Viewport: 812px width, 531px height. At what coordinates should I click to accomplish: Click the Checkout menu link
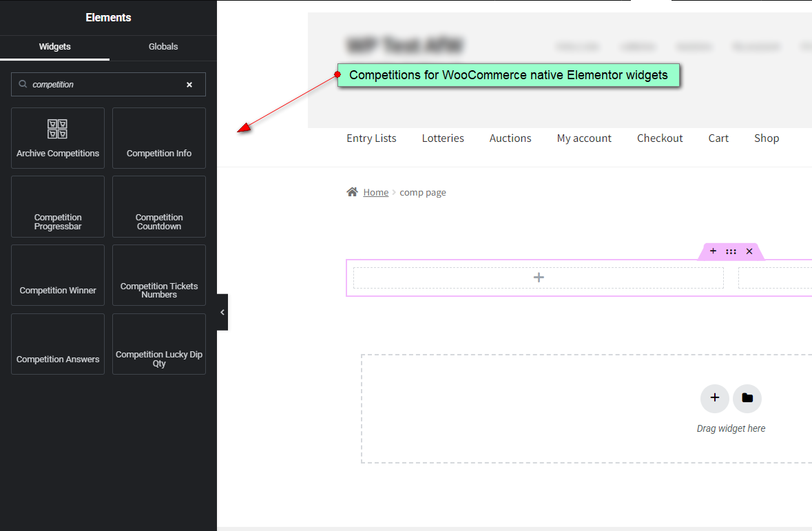click(659, 138)
